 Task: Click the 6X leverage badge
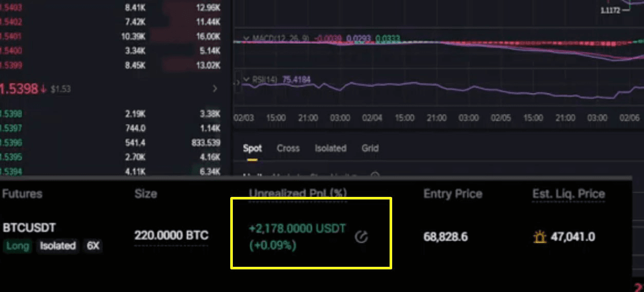click(x=93, y=246)
